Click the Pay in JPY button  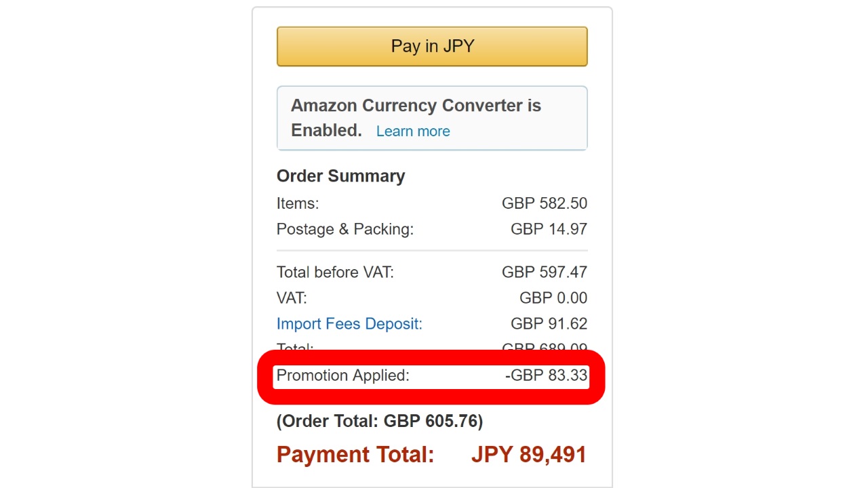pyautogui.click(x=432, y=46)
